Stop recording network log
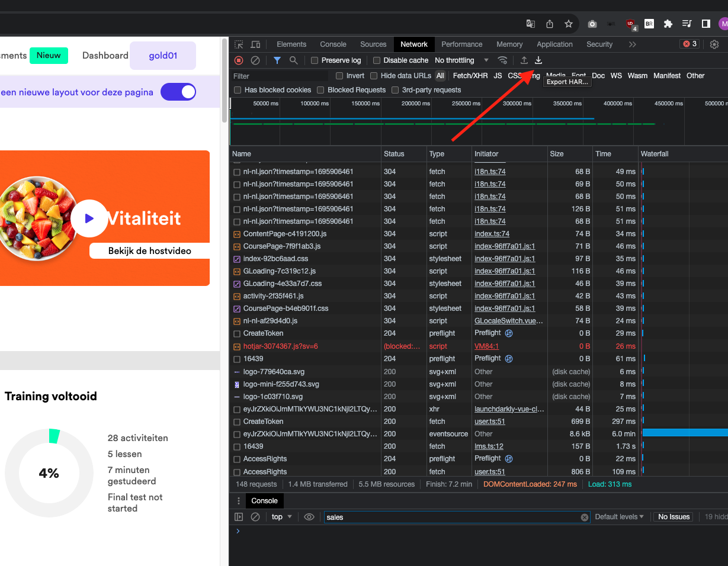 point(239,60)
